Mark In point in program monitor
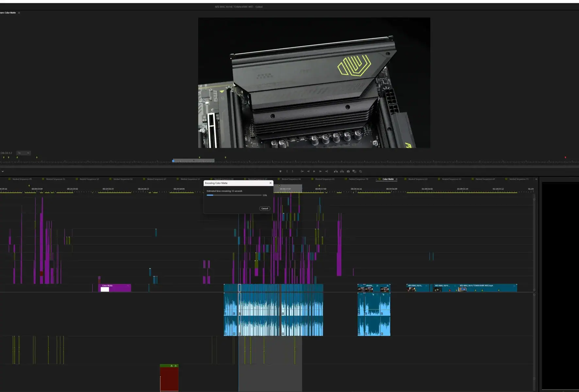The image size is (579, 392). 287,171
